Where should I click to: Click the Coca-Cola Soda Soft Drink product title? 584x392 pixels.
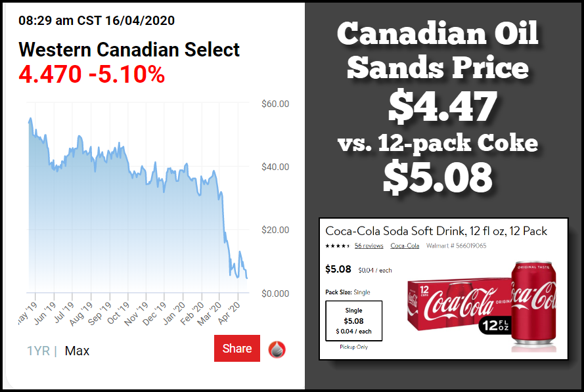(x=436, y=231)
